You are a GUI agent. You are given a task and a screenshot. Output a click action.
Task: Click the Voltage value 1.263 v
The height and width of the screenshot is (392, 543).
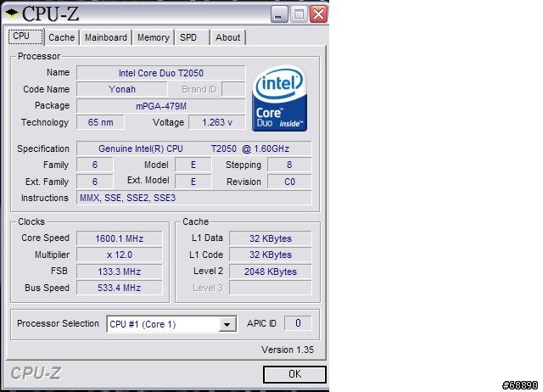tap(217, 122)
